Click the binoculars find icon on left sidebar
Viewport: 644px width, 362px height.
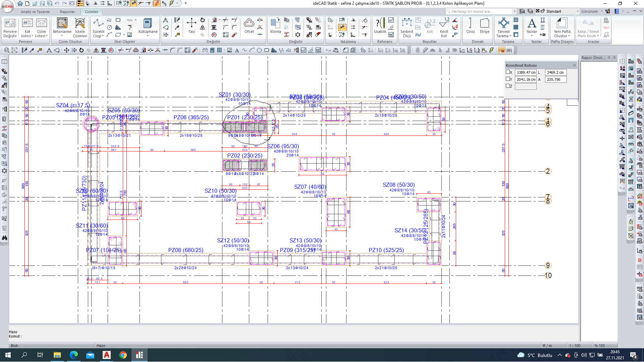(4, 238)
